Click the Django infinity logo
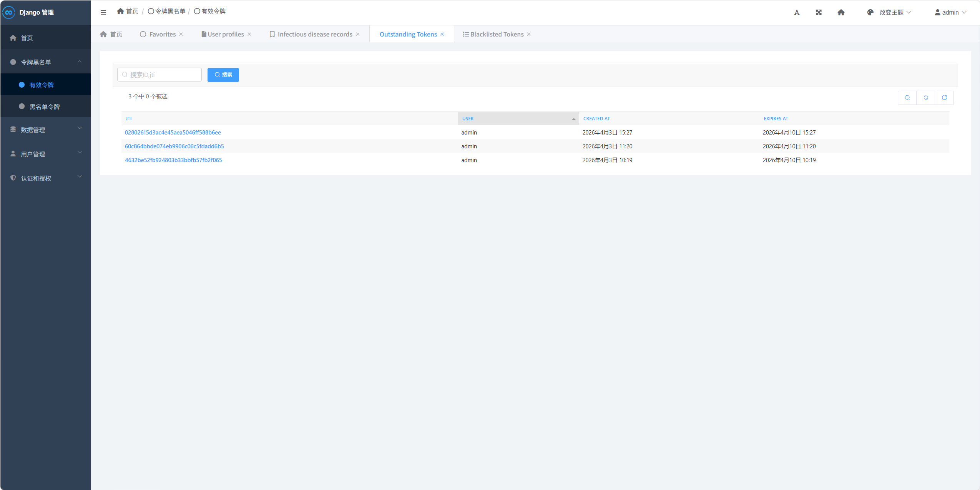The width and height of the screenshot is (980, 490). click(8, 12)
